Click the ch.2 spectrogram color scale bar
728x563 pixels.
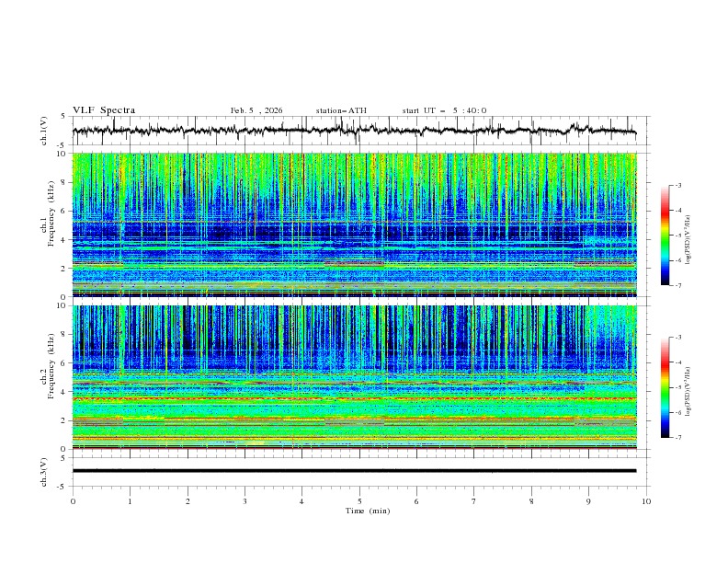pyautogui.click(x=665, y=387)
